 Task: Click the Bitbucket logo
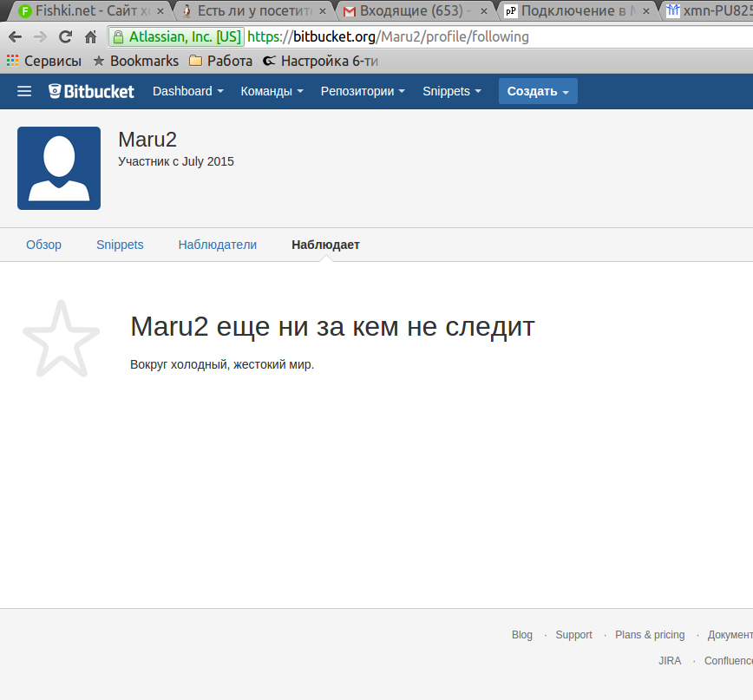[x=91, y=91]
